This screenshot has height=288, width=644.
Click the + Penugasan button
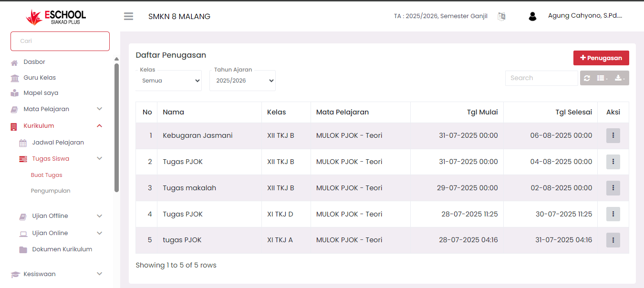[601, 58]
